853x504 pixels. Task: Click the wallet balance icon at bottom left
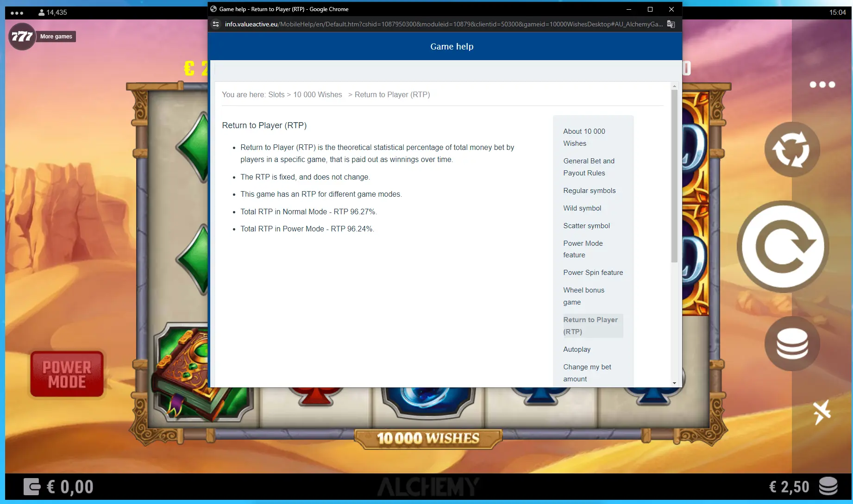(32, 486)
